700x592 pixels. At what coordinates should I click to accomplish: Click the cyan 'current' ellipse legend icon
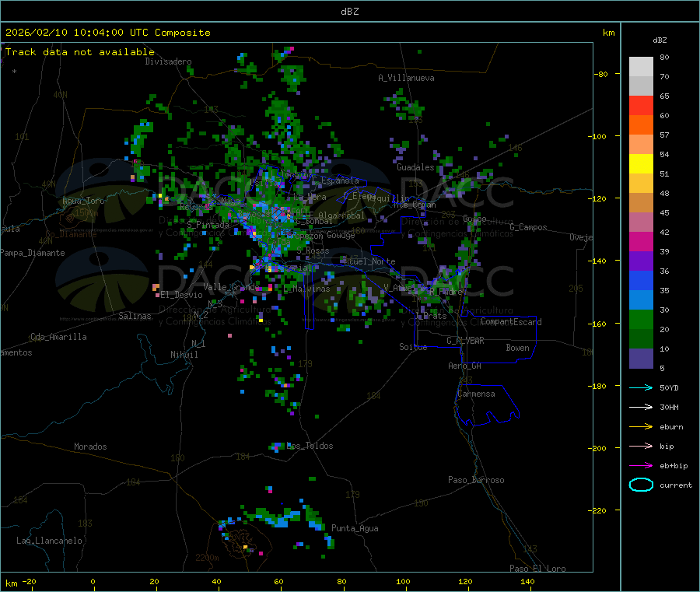coord(641,485)
